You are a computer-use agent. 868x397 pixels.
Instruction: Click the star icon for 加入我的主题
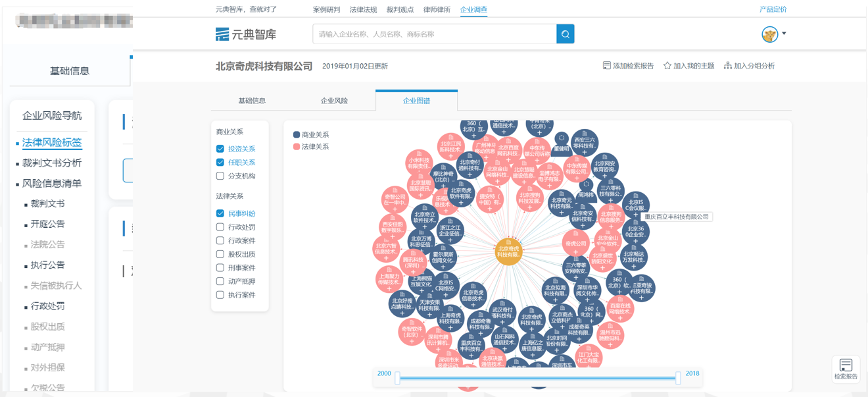(667, 66)
